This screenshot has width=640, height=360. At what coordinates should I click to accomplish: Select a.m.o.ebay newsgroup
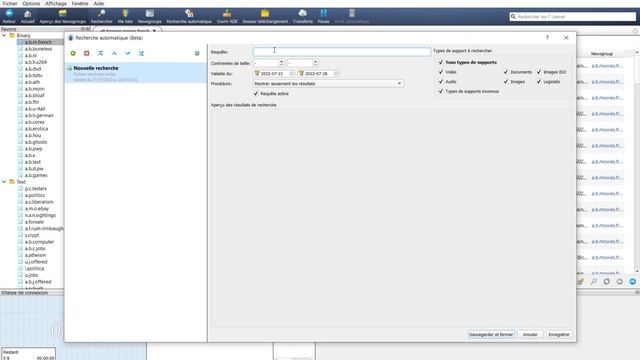point(37,209)
